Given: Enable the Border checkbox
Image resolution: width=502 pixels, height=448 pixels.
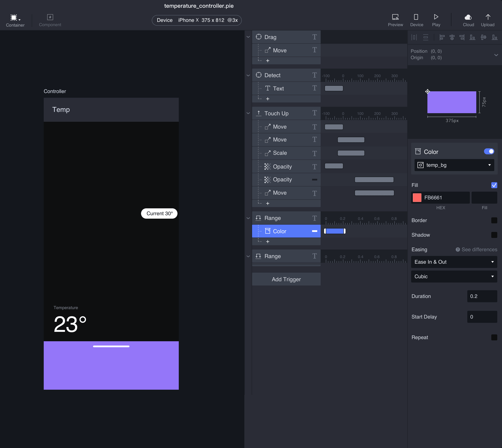Looking at the screenshot, I should click(x=494, y=220).
